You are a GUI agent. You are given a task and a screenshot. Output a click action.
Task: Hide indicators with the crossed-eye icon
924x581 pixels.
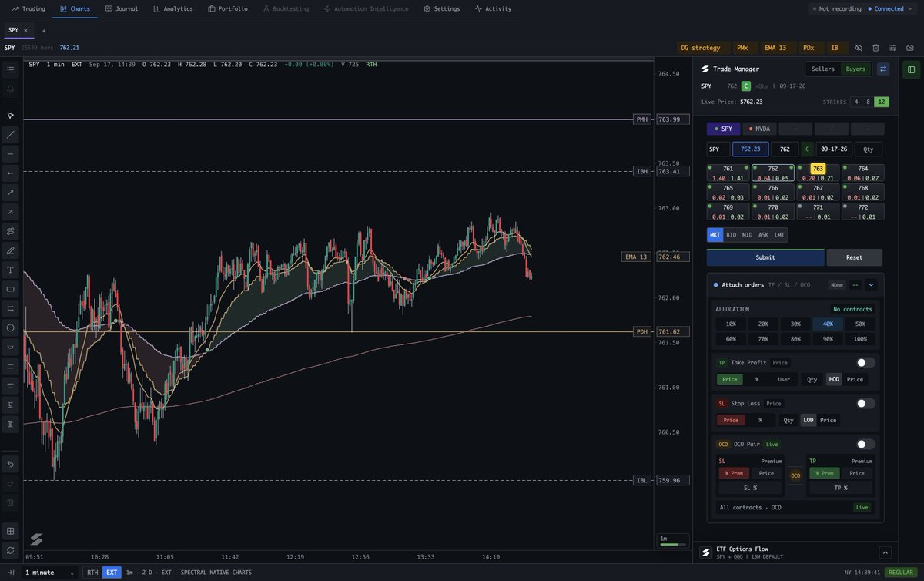(x=859, y=48)
